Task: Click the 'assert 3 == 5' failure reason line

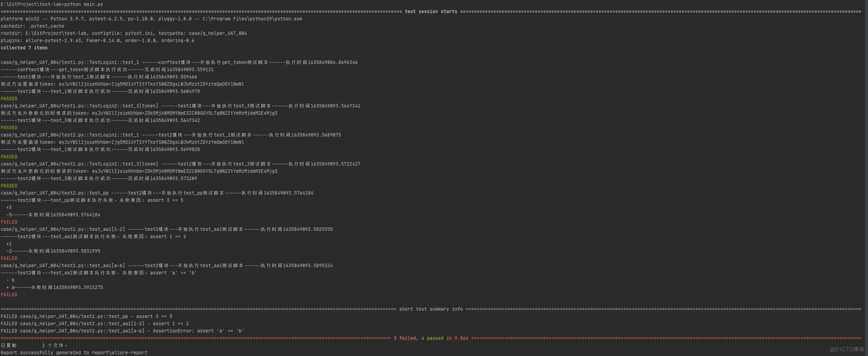Action: click(x=92, y=200)
